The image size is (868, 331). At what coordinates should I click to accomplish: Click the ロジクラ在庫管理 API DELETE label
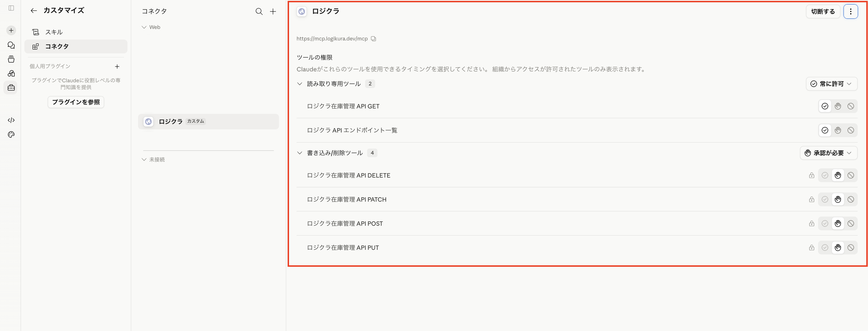(x=348, y=176)
